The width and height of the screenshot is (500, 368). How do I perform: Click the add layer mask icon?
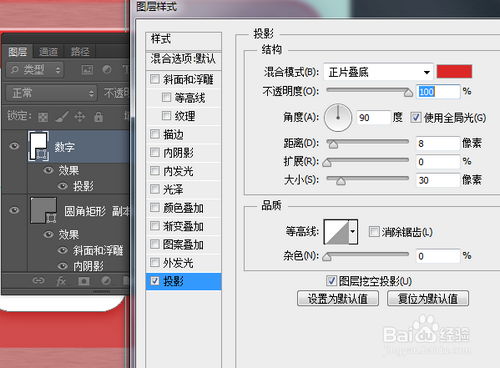click(x=84, y=281)
